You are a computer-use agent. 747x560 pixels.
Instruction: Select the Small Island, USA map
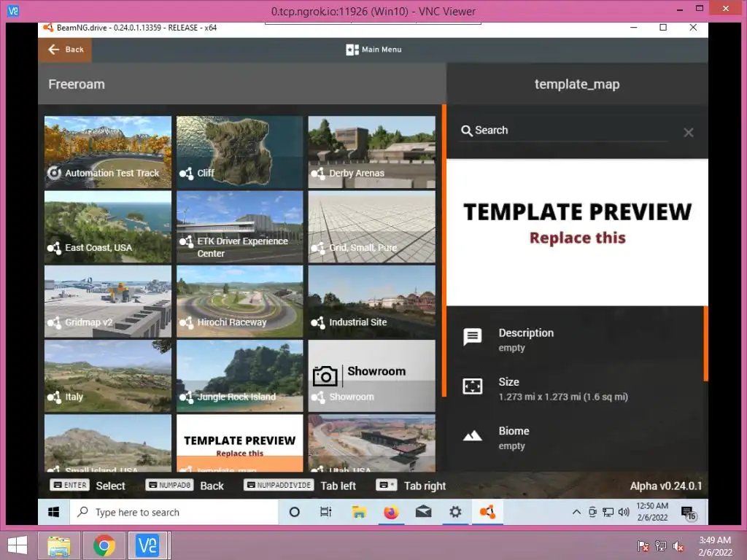108,443
